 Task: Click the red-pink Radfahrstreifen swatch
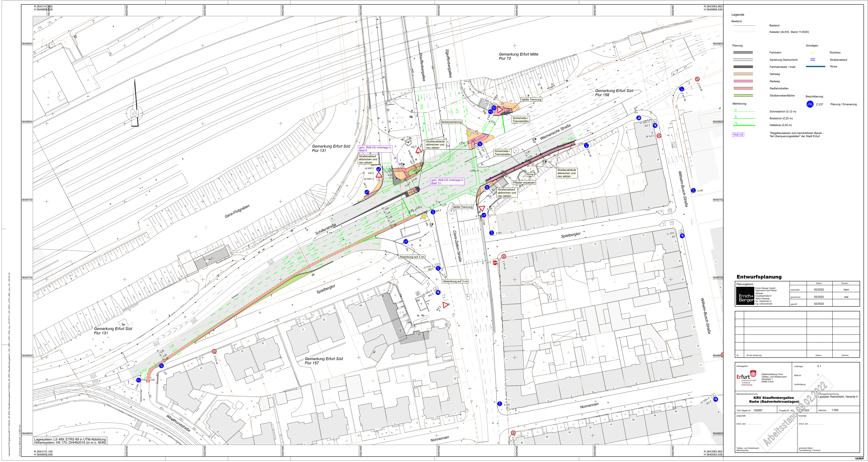pyautogui.click(x=743, y=88)
